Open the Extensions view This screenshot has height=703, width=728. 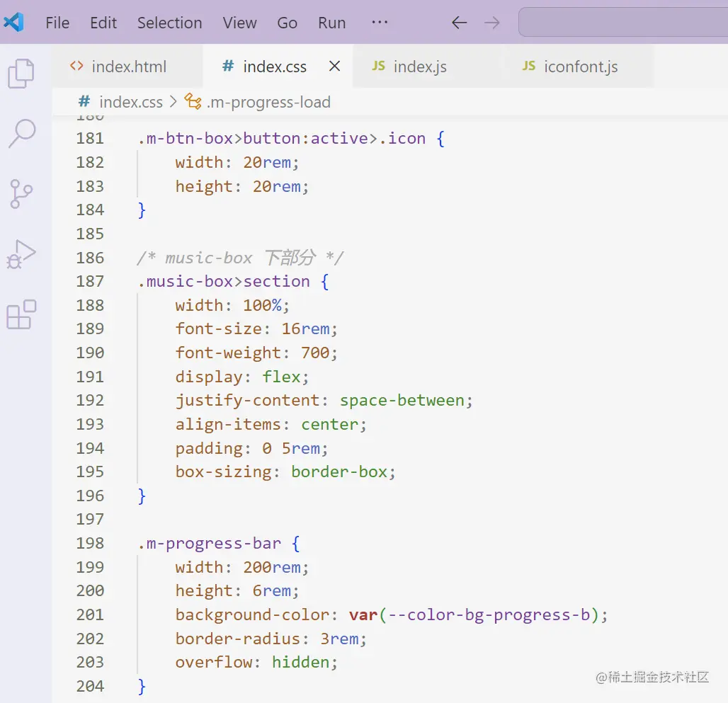[21, 314]
